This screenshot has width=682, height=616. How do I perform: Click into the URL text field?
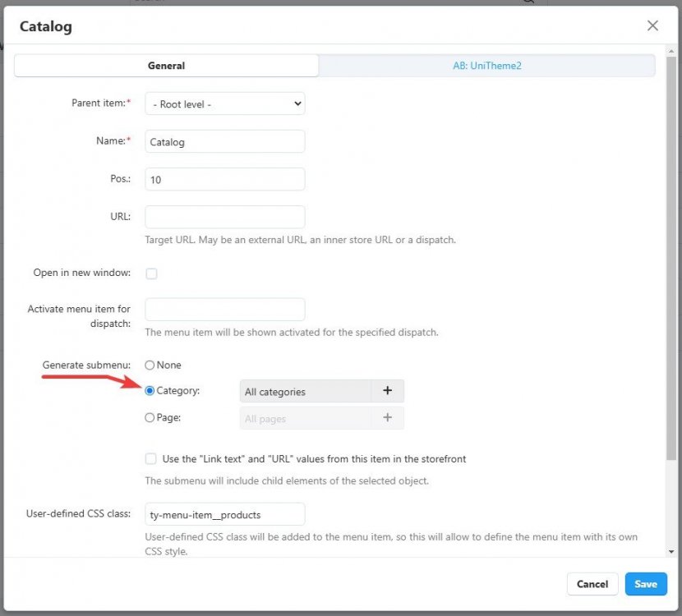(224, 217)
